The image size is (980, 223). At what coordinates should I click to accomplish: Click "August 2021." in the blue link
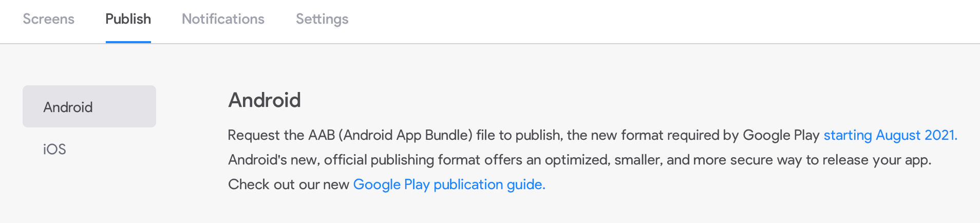(x=916, y=135)
